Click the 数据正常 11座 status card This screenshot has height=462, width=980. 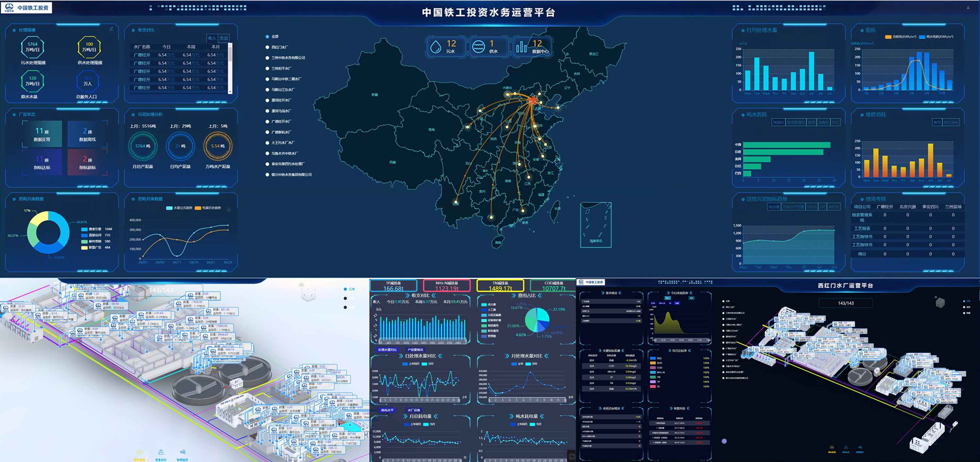click(x=42, y=134)
